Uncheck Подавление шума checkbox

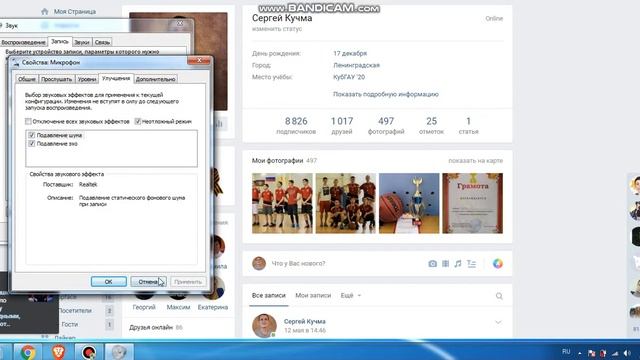[x=31, y=135]
